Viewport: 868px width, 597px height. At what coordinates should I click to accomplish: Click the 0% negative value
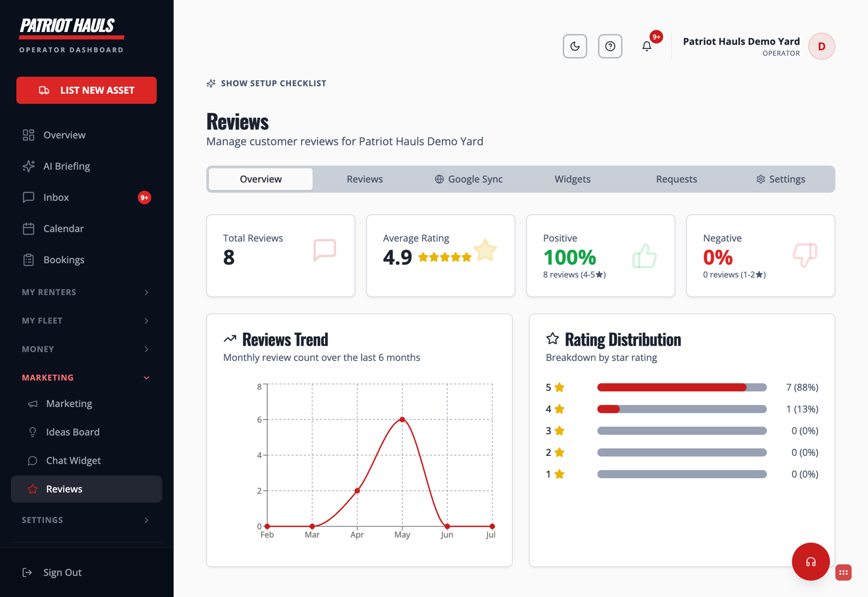point(718,257)
